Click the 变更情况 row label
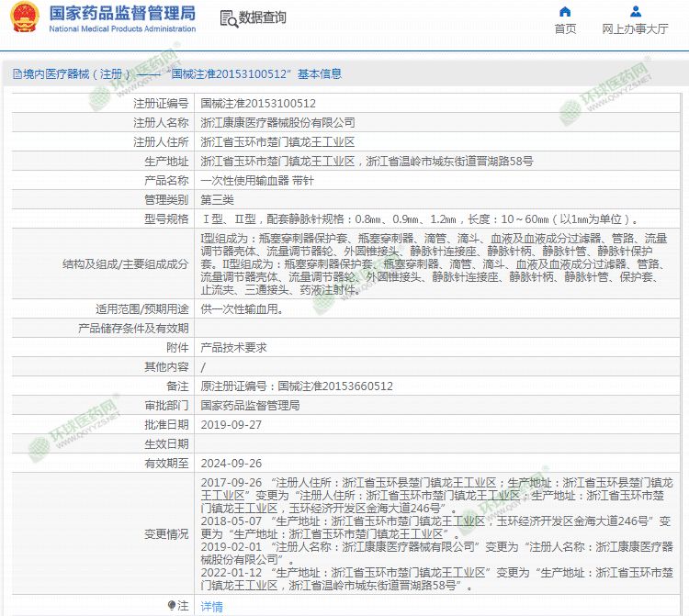Viewport: 689px width, 616px height. coord(166,533)
